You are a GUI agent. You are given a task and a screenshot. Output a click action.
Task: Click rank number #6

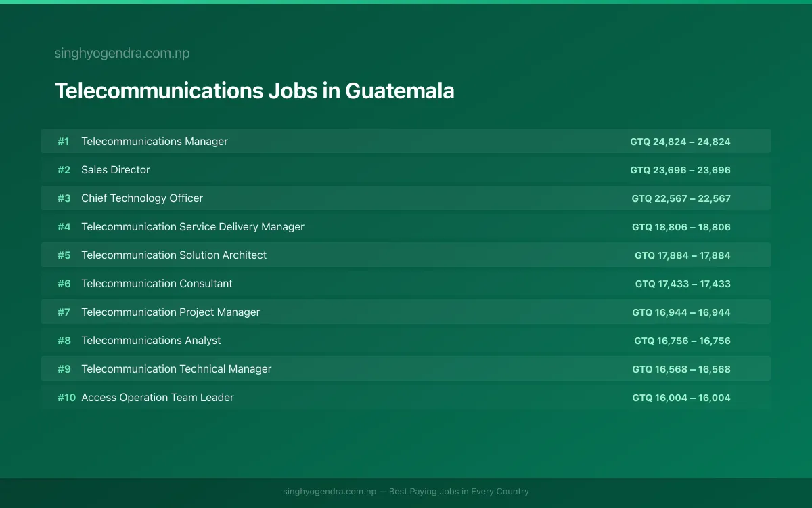[64, 284]
